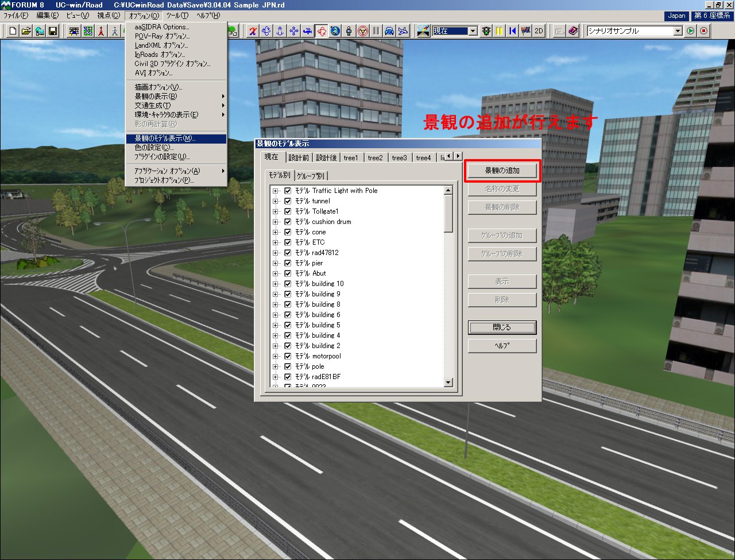This screenshot has width=735, height=560.
Task: Click the ヘルプ button in the dialog
Action: pyautogui.click(x=502, y=346)
